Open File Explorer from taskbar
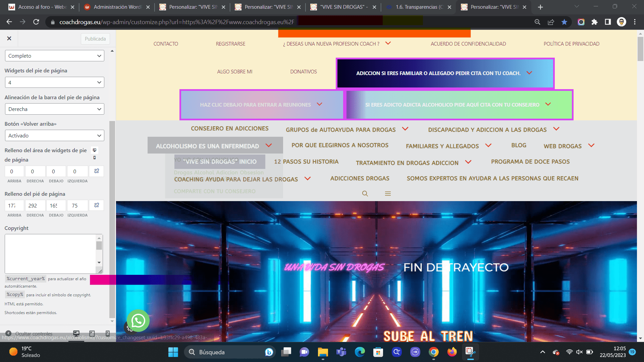Viewport: 644px width, 362px height. click(323, 352)
